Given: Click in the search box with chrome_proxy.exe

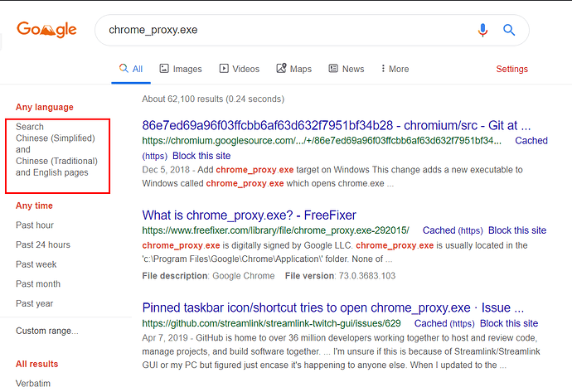Looking at the screenshot, I should tap(282, 31).
